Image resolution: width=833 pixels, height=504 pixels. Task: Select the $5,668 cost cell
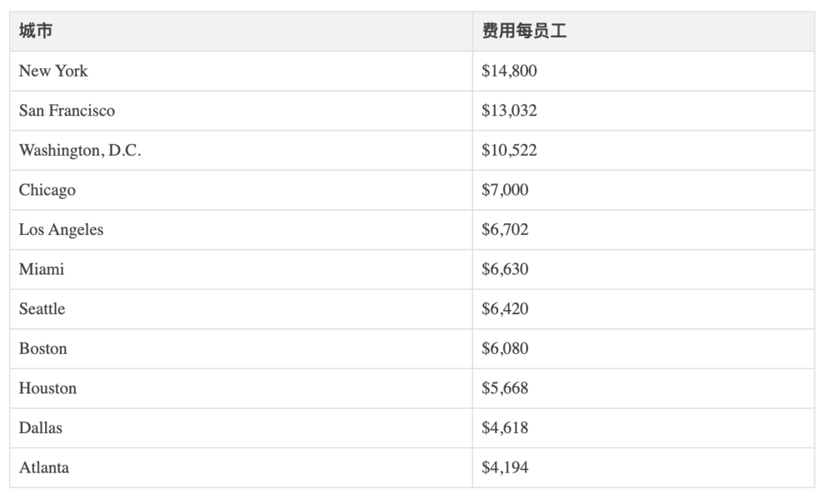[x=505, y=388]
